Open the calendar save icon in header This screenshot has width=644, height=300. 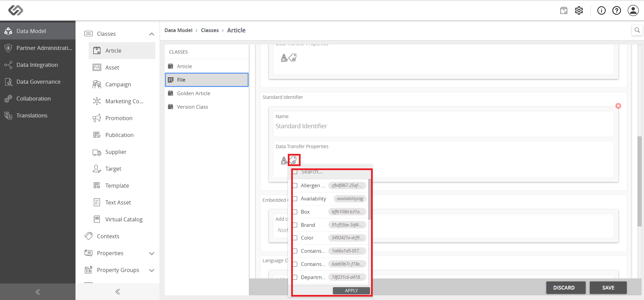click(564, 10)
